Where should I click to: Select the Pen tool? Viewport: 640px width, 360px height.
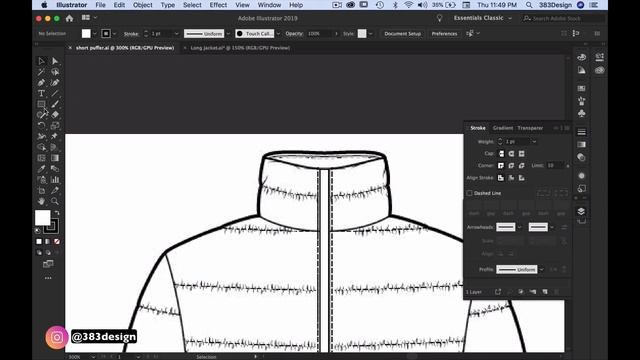coord(41,82)
